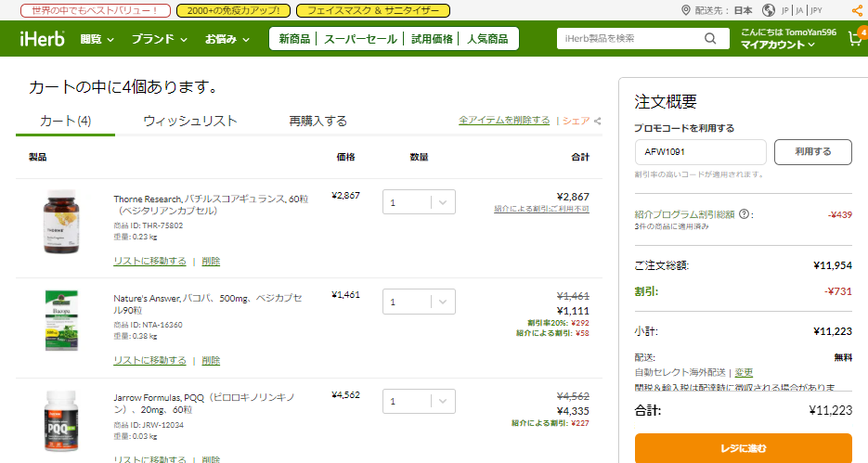Click the 配送先: 日本 text
Screen dimensions: 868x463
[723, 10]
